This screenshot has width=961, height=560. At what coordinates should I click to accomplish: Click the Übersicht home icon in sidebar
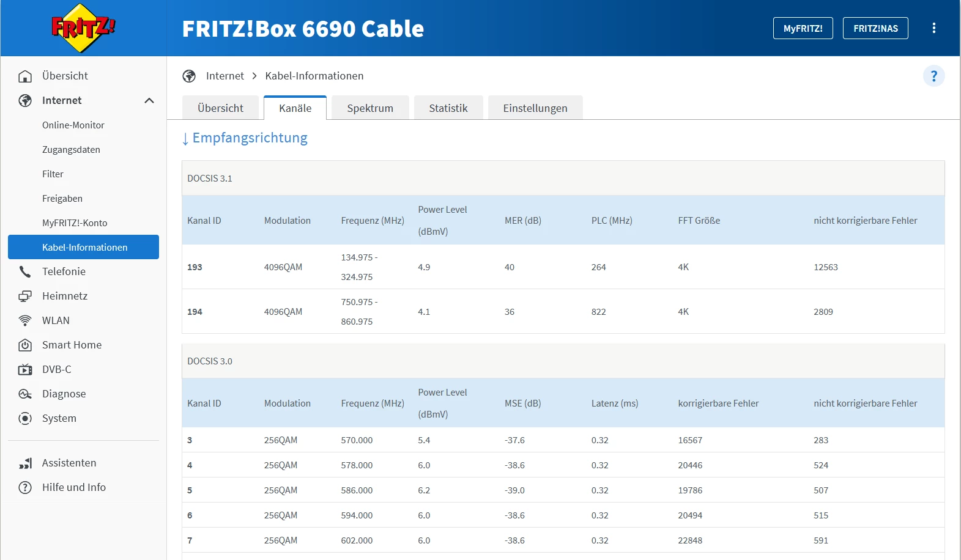tap(25, 76)
